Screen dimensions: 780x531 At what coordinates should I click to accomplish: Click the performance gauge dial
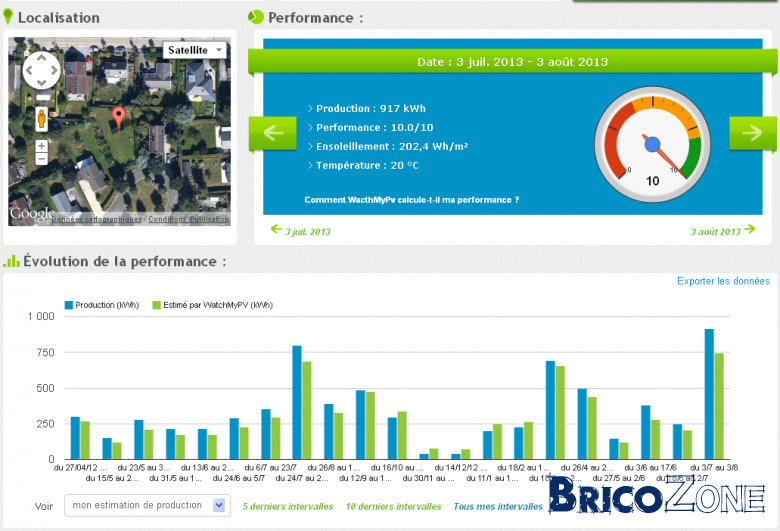click(652, 144)
